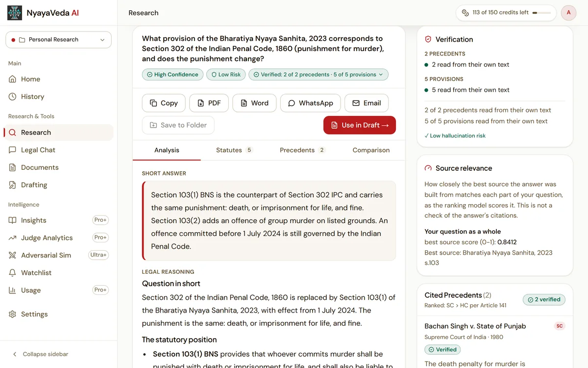The height and width of the screenshot is (368, 588).
Task: Click the Pro+ badge beside Usage
Action: (x=100, y=290)
